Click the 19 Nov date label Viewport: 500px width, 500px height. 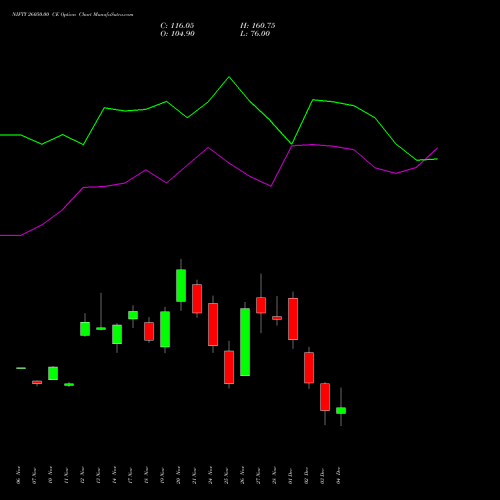162,475
